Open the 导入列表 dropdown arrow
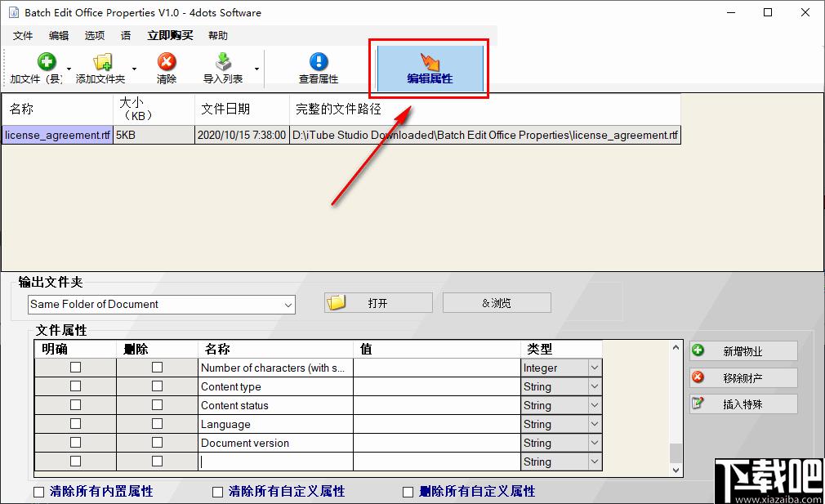 click(256, 69)
